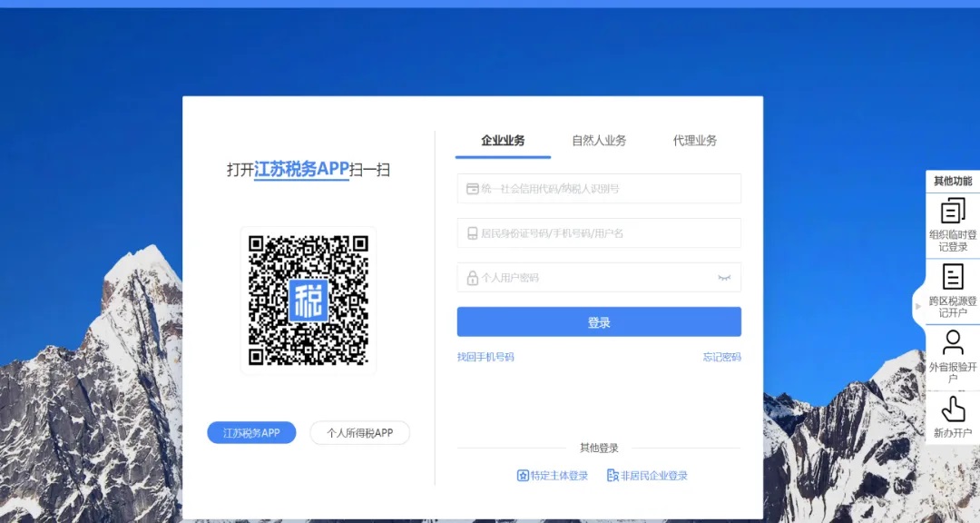Screen dimensions: 980x523
Task: Open the 代理业务 tab
Action: click(x=695, y=141)
